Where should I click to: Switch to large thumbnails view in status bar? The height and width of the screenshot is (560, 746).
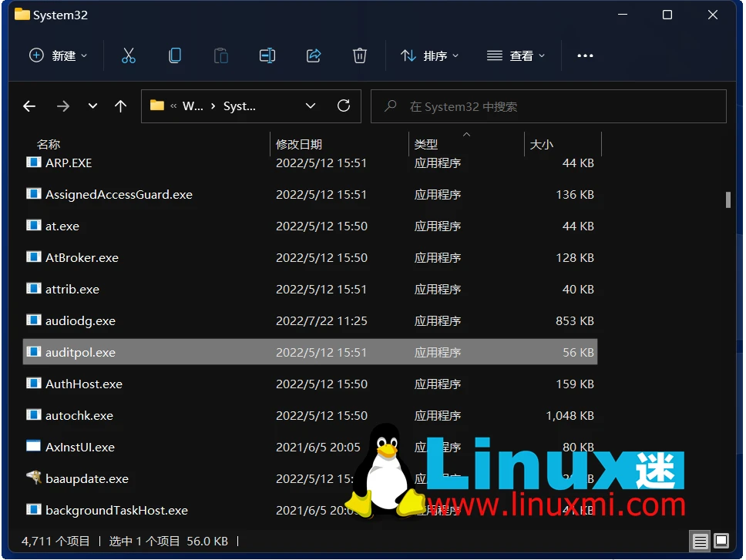[721, 542]
